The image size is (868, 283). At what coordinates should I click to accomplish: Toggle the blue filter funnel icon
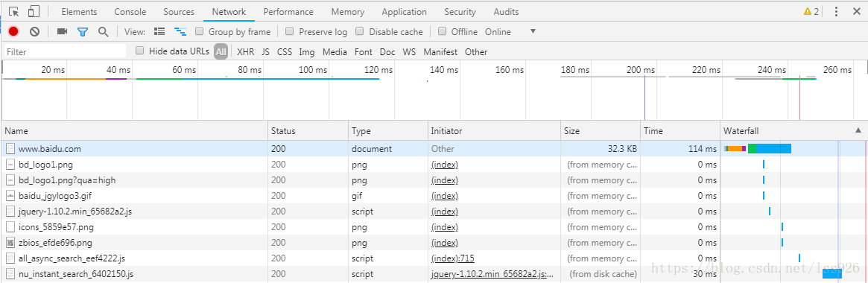(83, 31)
